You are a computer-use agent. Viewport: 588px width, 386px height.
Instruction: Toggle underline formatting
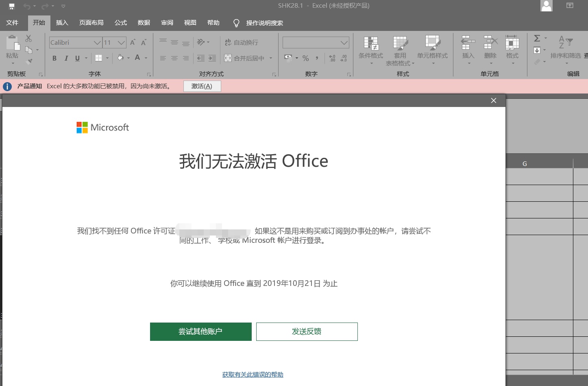[77, 58]
